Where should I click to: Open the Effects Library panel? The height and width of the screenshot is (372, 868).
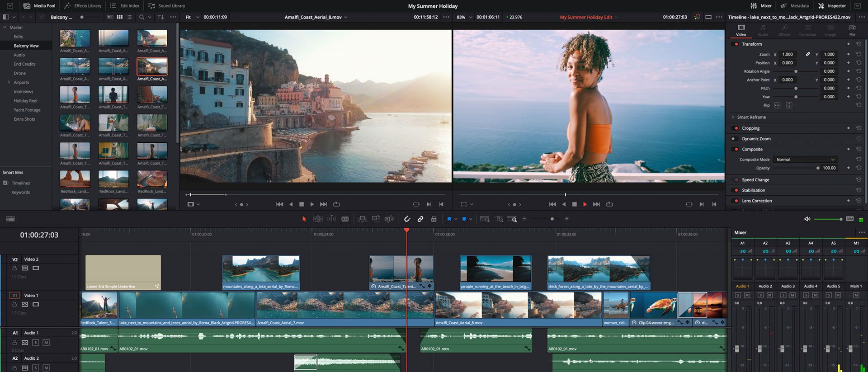point(83,6)
